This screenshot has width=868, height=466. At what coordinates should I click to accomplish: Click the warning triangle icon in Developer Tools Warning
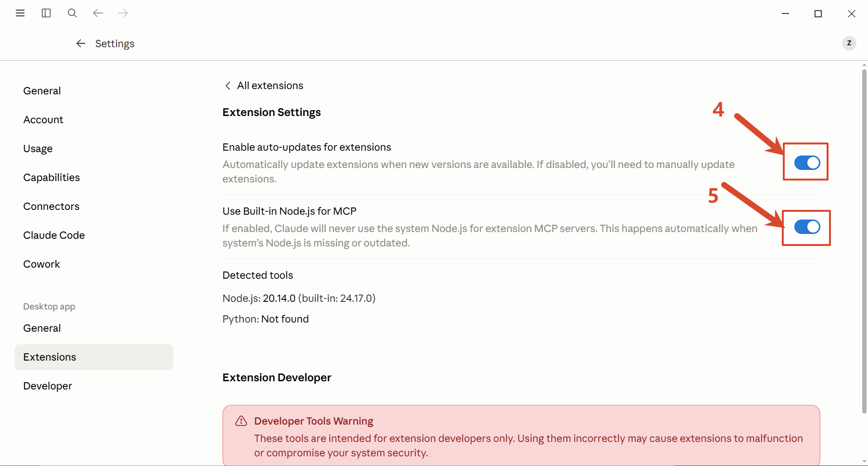tap(241, 421)
